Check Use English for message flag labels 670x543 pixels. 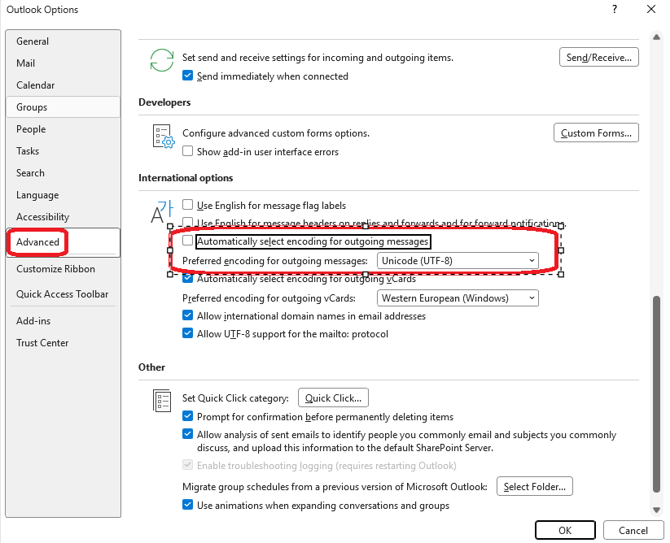tap(188, 204)
